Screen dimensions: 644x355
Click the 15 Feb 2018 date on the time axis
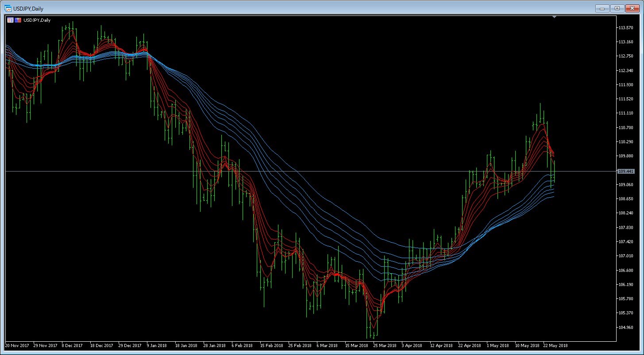(271, 345)
